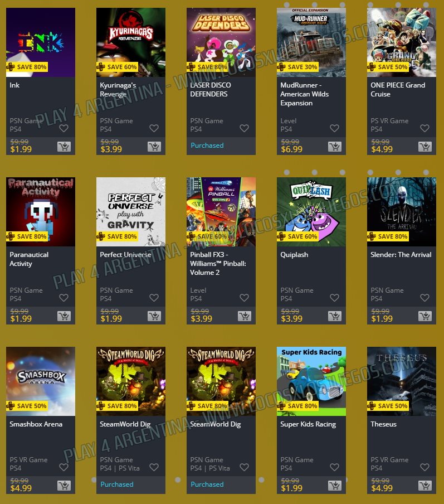
Task: Add Super Kids Racing to cart
Action: pyautogui.click(x=335, y=486)
